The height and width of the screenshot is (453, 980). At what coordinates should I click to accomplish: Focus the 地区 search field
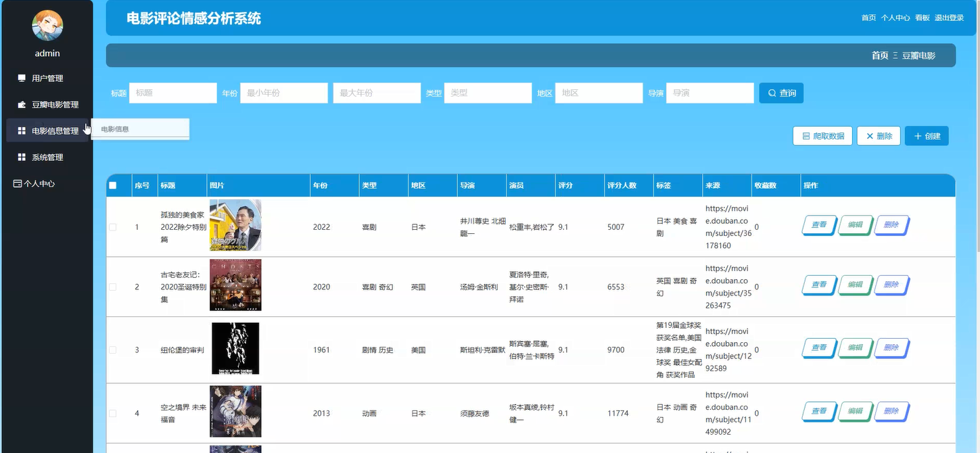[599, 93]
